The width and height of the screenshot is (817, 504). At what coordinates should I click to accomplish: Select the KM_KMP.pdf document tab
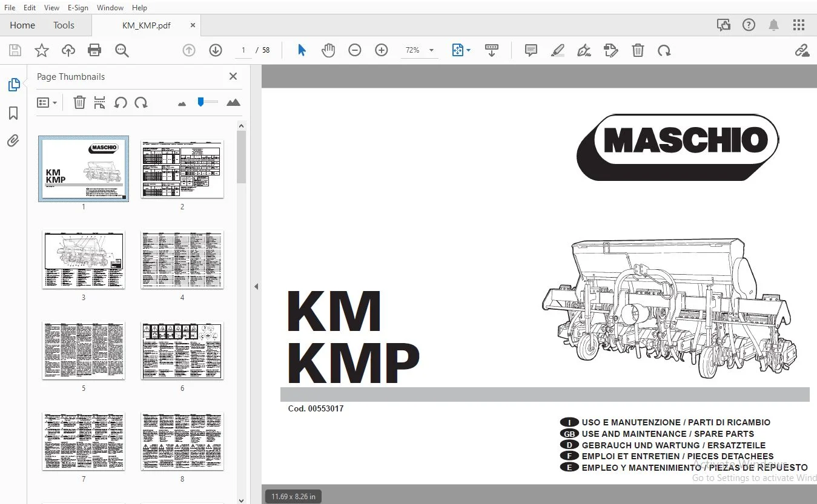point(147,25)
